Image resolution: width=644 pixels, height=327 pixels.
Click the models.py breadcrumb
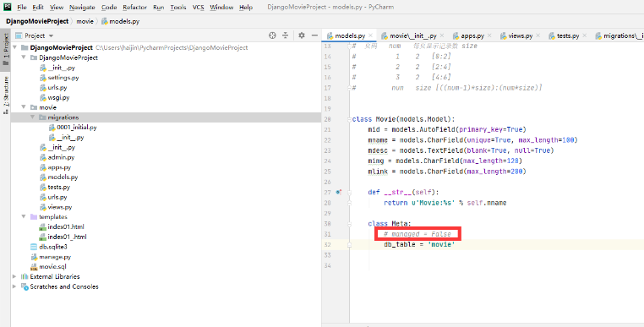[x=120, y=21]
